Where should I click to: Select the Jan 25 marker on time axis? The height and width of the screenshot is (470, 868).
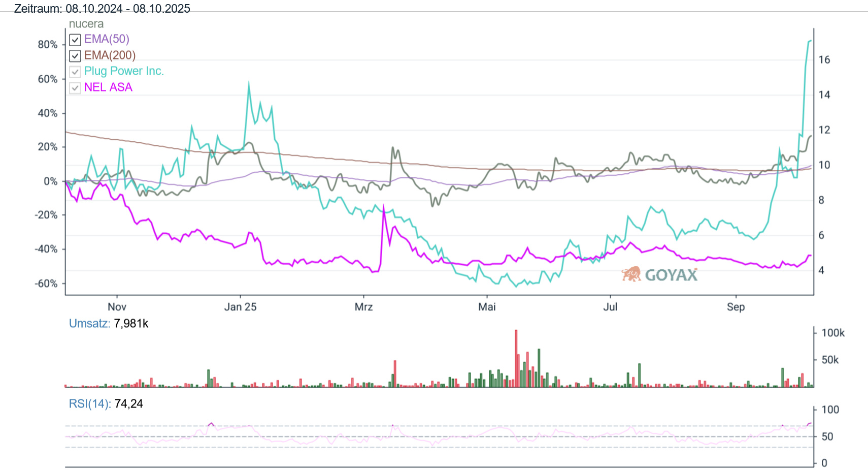click(x=240, y=307)
